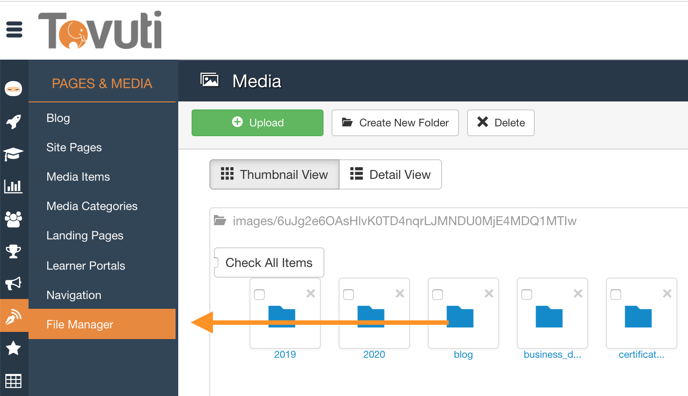This screenshot has height=396, width=688.
Task: Click the green Upload button
Action: pos(258,122)
